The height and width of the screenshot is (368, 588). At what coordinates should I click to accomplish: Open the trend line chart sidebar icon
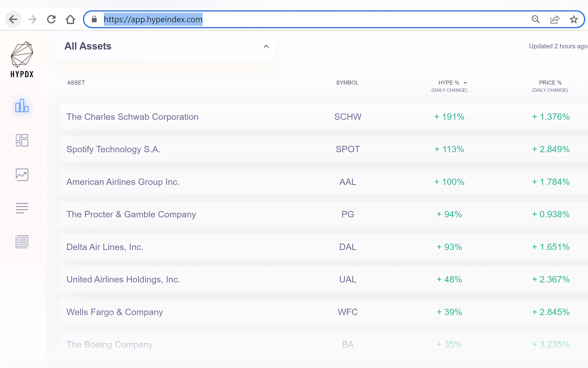[x=22, y=175]
